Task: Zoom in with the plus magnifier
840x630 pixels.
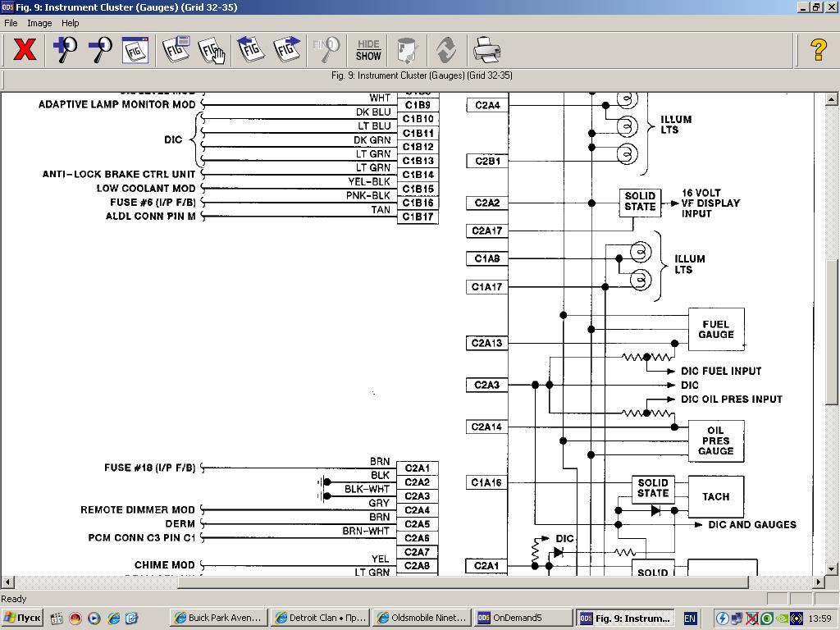Action: pyautogui.click(x=65, y=50)
